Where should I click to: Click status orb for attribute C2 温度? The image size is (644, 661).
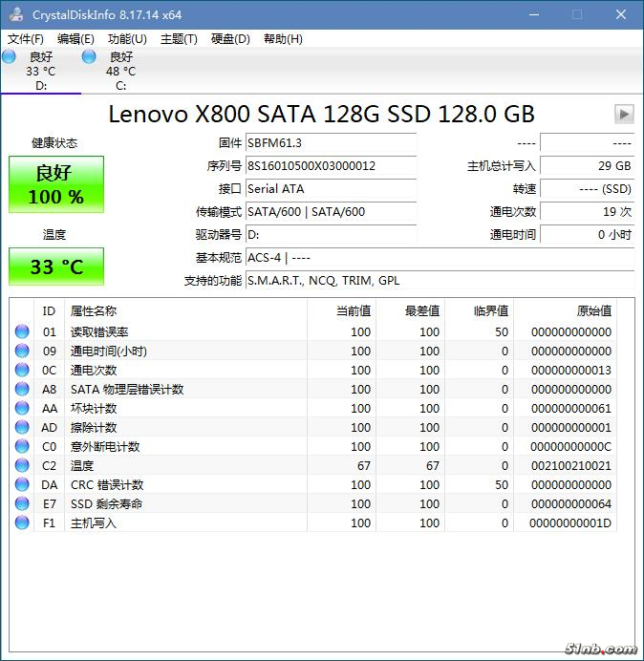22,465
